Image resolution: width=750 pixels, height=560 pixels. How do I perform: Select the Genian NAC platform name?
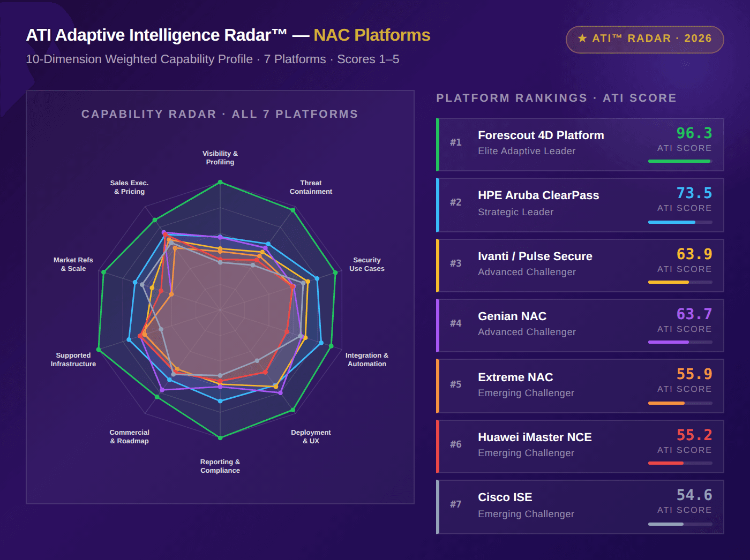click(x=512, y=316)
